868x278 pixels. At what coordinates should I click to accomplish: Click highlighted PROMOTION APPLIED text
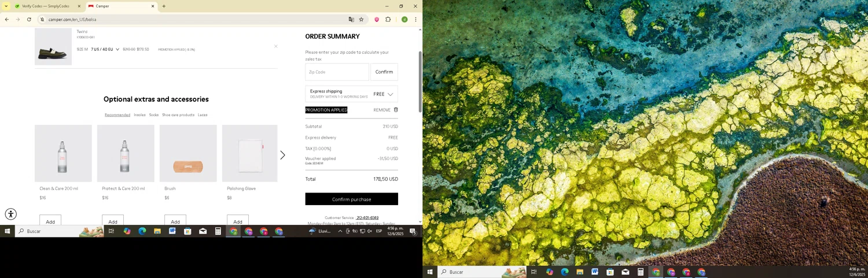pos(326,110)
